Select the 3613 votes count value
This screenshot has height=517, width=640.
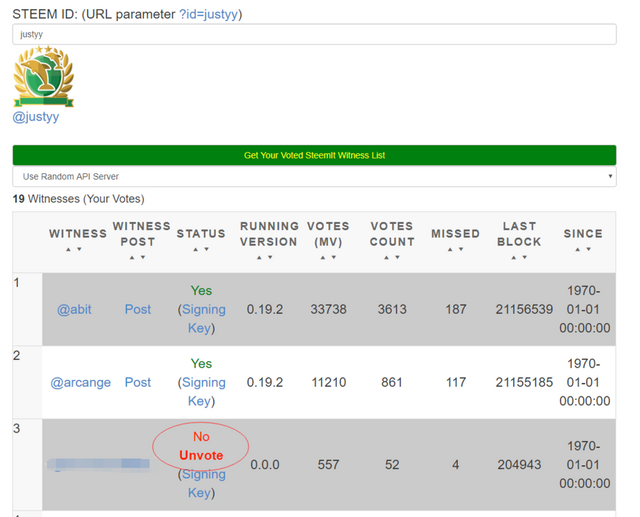click(392, 309)
